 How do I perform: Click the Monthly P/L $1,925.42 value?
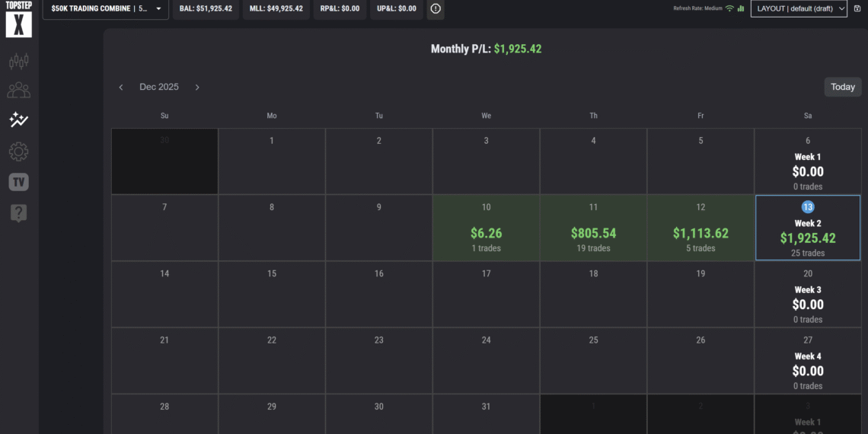click(x=518, y=49)
